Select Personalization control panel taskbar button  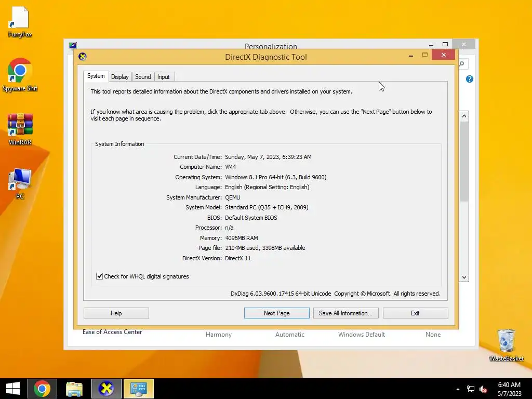(138, 389)
